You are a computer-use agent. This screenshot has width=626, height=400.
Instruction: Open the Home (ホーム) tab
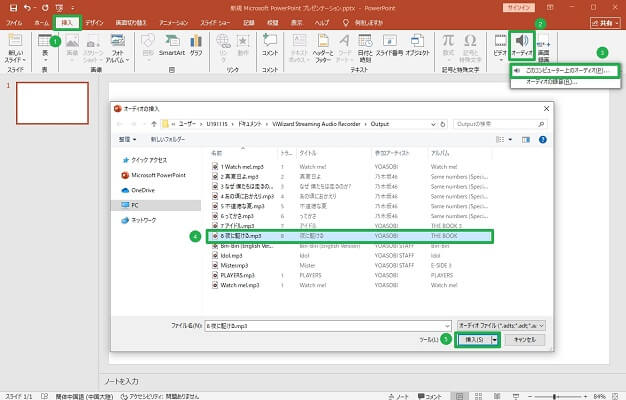click(x=41, y=23)
